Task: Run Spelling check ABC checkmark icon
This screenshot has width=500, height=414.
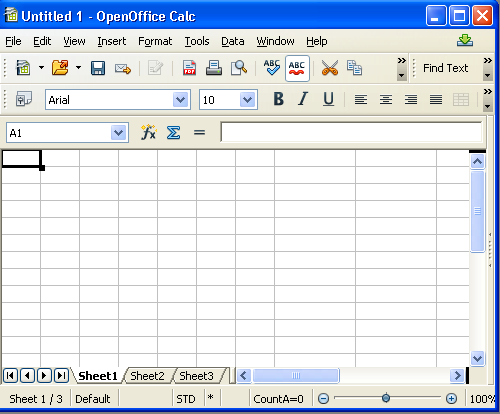Action: [x=272, y=68]
